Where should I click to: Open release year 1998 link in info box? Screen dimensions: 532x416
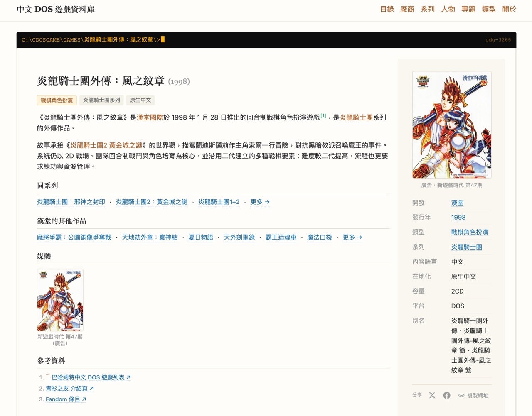pos(458,218)
